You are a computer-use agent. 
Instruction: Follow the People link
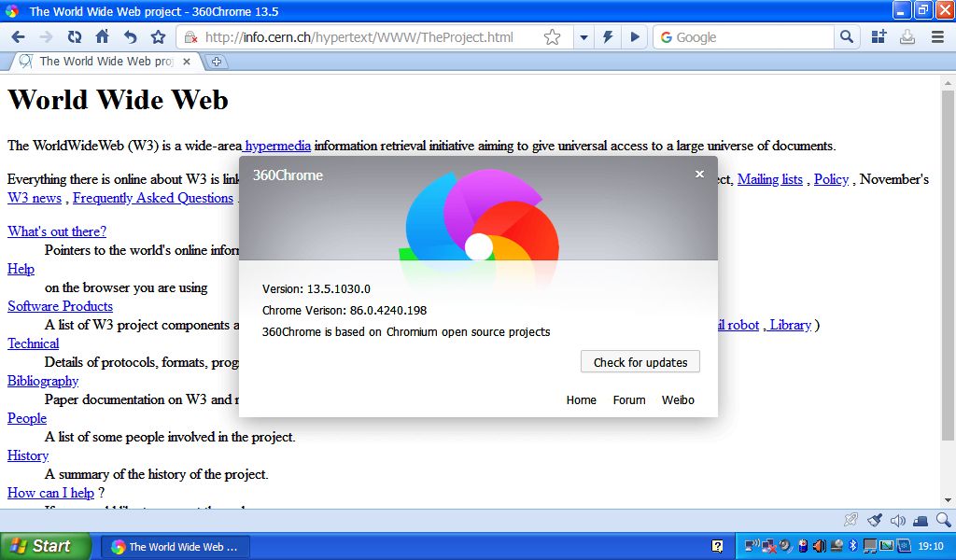click(x=27, y=418)
